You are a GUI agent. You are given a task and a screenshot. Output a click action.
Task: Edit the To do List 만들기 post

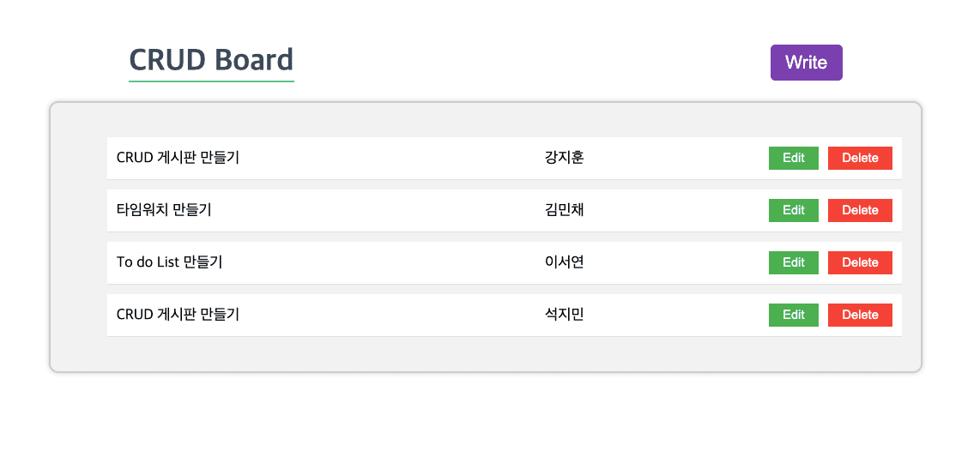point(793,262)
